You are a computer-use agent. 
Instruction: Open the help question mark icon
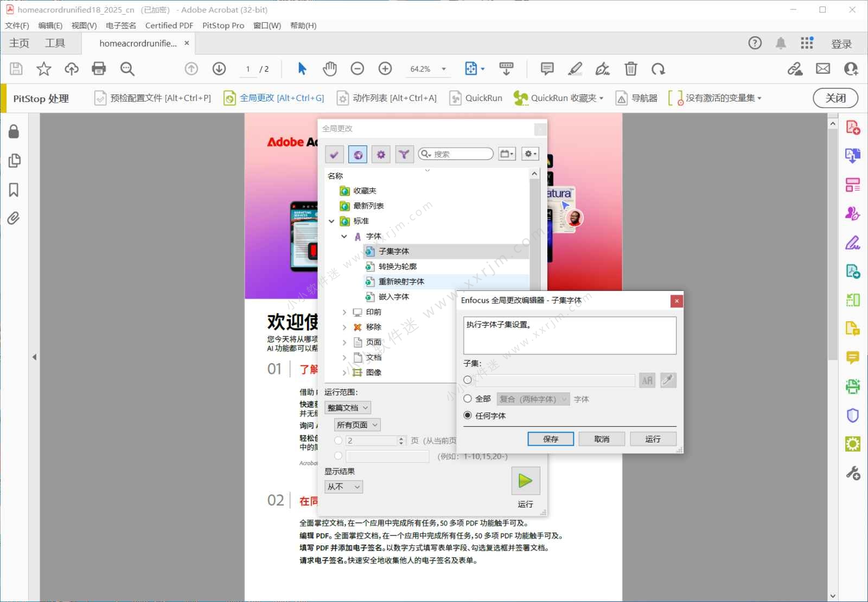coord(755,43)
